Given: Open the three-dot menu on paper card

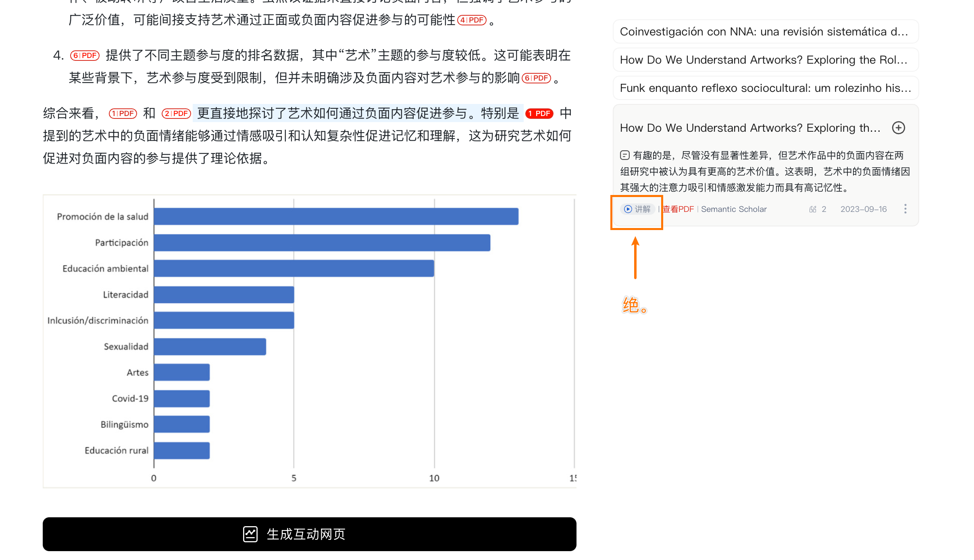Looking at the screenshot, I should pos(905,209).
